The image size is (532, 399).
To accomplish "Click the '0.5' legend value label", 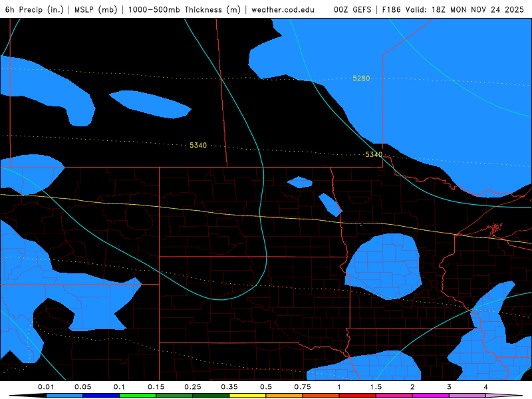I will click(266, 387).
